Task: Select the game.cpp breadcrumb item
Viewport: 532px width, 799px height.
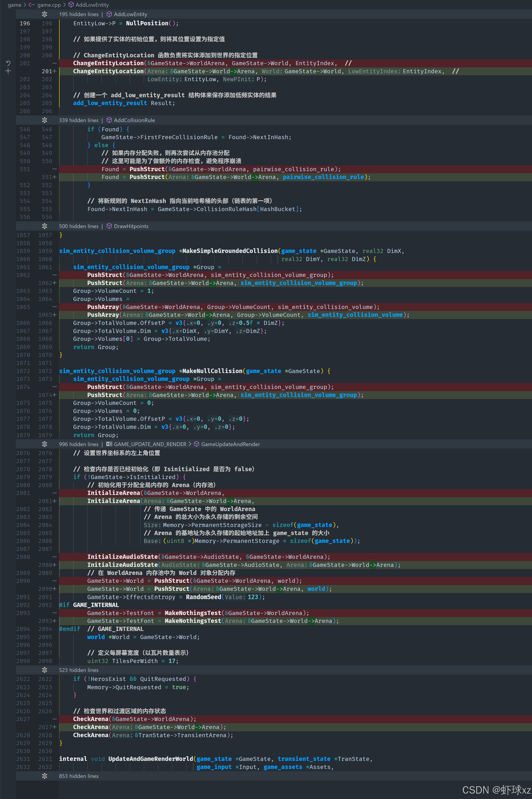Action: [x=49, y=5]
